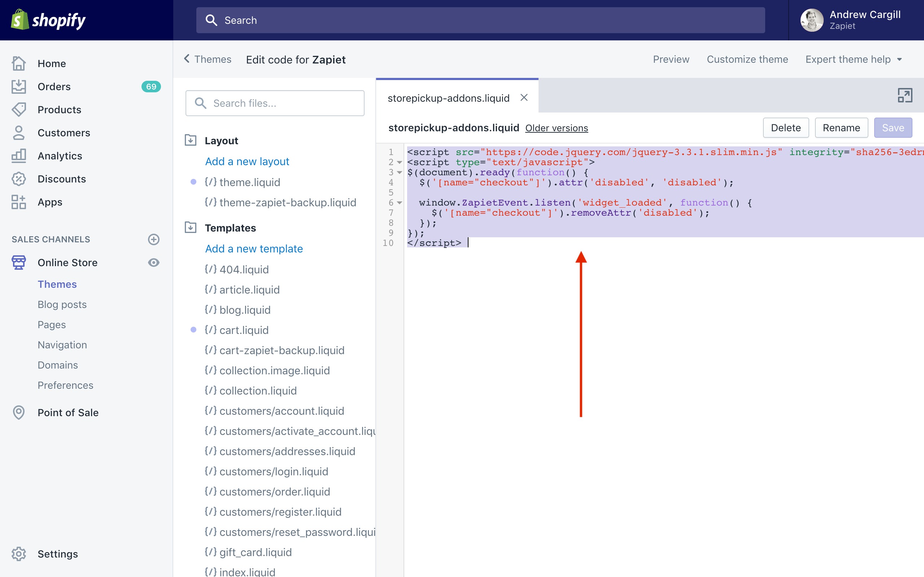Click the Older versions link
The width and height of the screenshot is (924, 577).
[x=556, y=128]
